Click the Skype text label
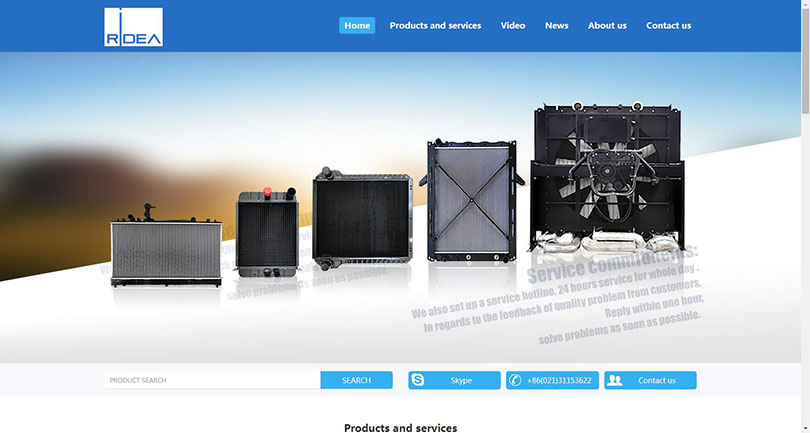The width and height of the screenshot is (810, 433). click(x=461, y=380)
